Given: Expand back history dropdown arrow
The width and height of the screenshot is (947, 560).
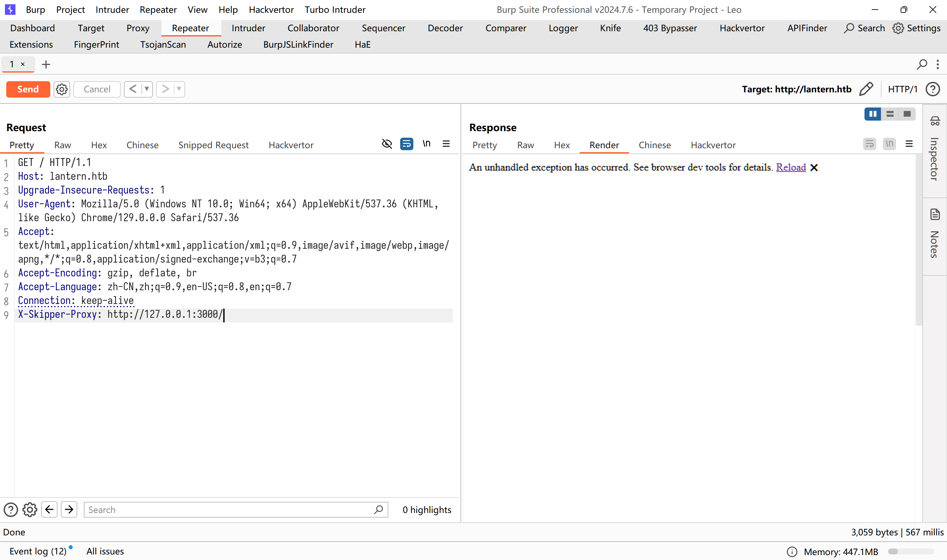Looking at the screenshot, I should 147,89.
